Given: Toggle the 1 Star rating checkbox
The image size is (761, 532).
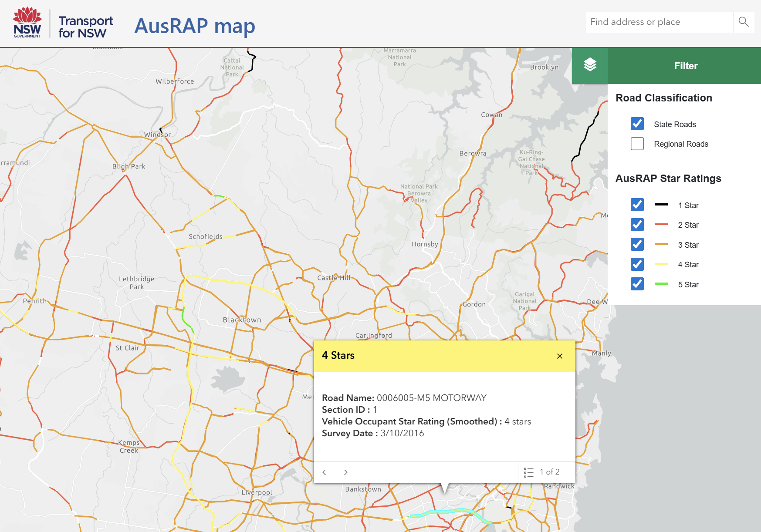Looking at the screenshot, I should 637,205.
